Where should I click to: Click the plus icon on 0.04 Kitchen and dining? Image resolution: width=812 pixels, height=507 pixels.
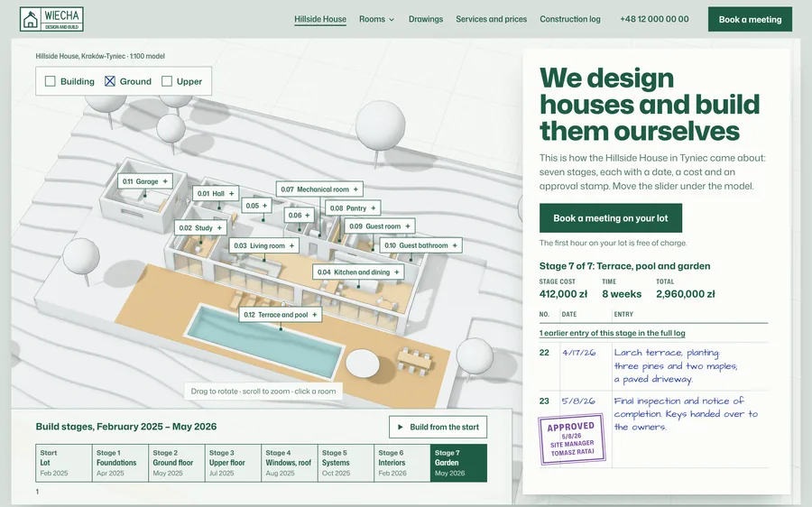[397, 272]
